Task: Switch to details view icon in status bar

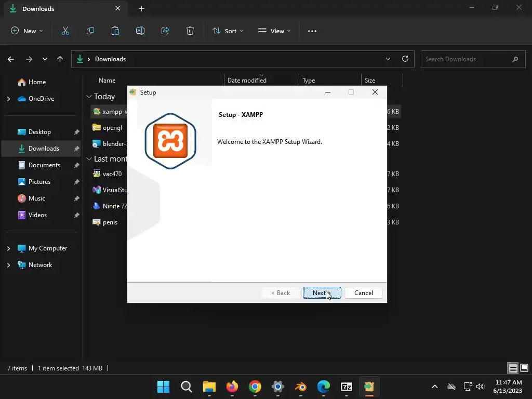Action: 513,368
